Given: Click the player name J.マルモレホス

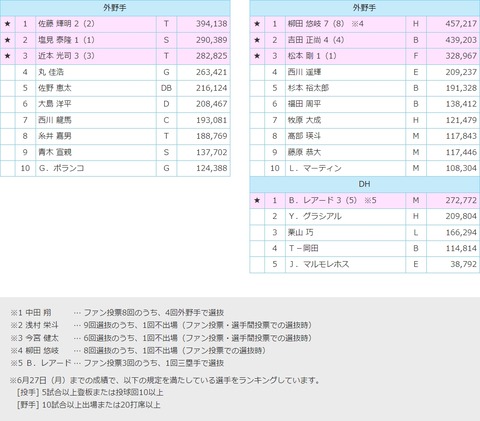Looking at the screenshot, I should click(319, 264).
